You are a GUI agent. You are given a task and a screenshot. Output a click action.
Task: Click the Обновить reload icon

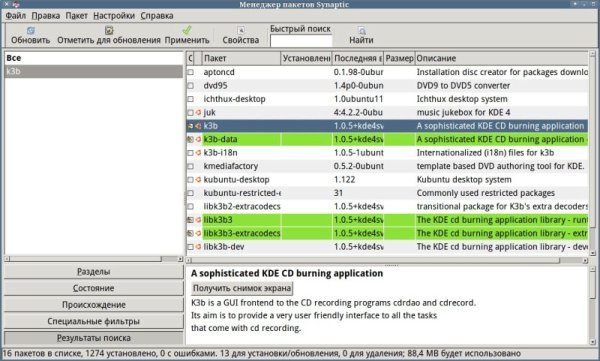31,30
